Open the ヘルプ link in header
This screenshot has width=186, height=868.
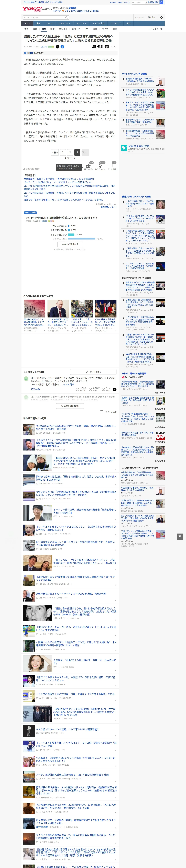[127, 2]
